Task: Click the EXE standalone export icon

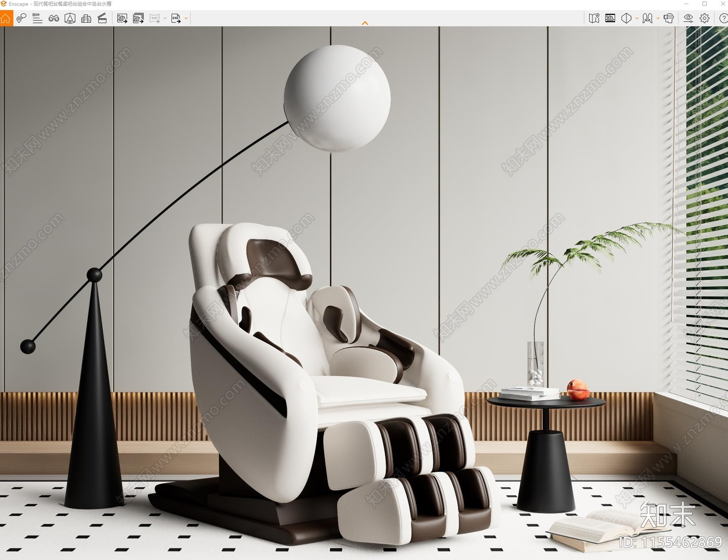Action: point(176,19)
